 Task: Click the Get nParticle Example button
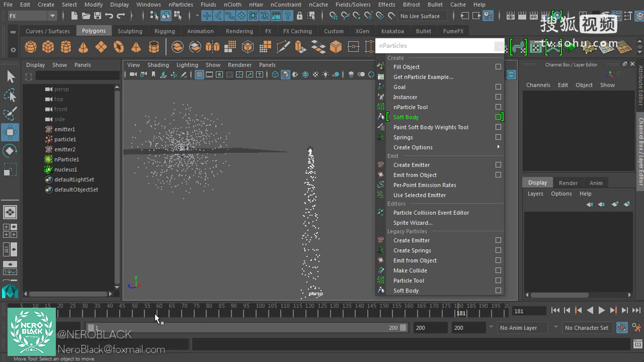[423, 77]
